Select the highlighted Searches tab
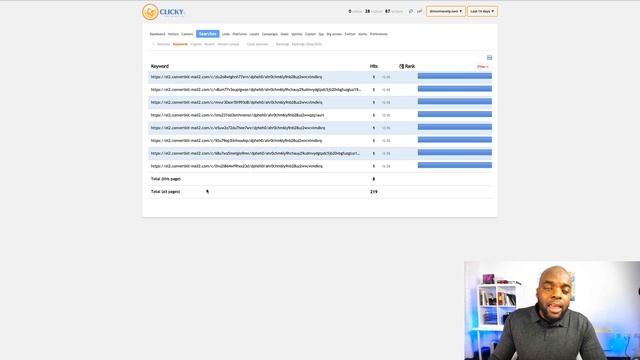Image resolution: width=640 pixels, height=360 pixels. click(x=207, y=34)
